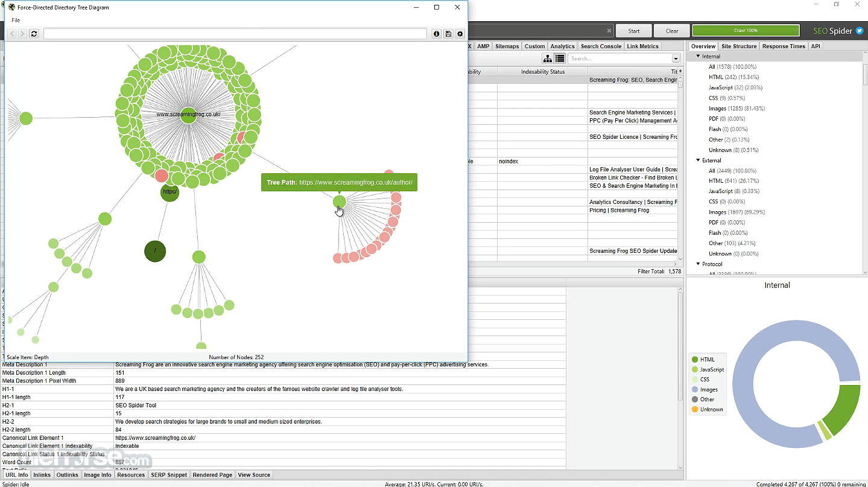Screen dimensions: 868x487
Task: Click the diagram window address field
Action: tap(235, 34)
